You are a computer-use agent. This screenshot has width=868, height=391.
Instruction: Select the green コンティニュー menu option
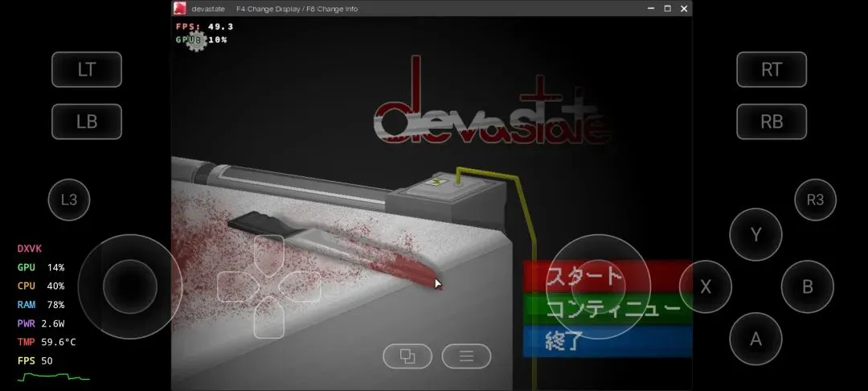coord(608,308)
